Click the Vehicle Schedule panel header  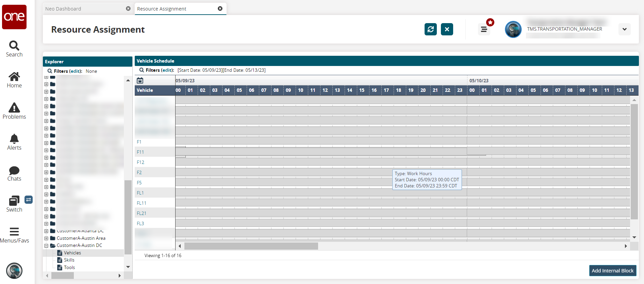(x=386, y=61)
